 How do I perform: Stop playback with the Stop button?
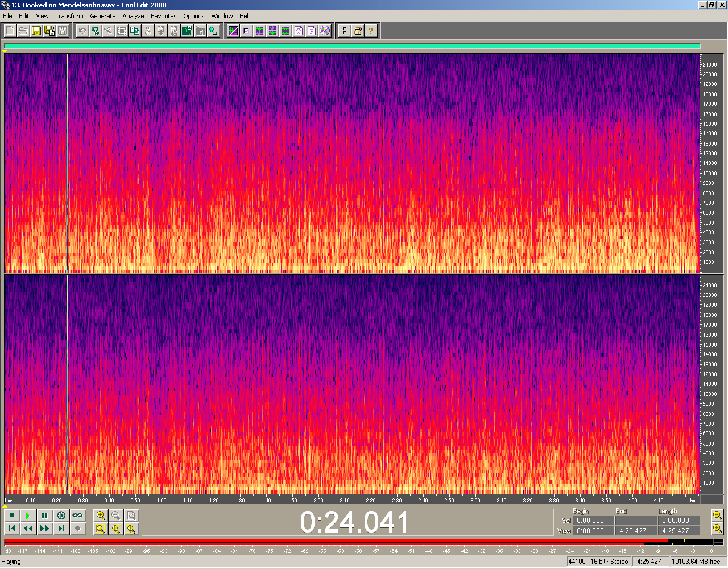[12, 516]
